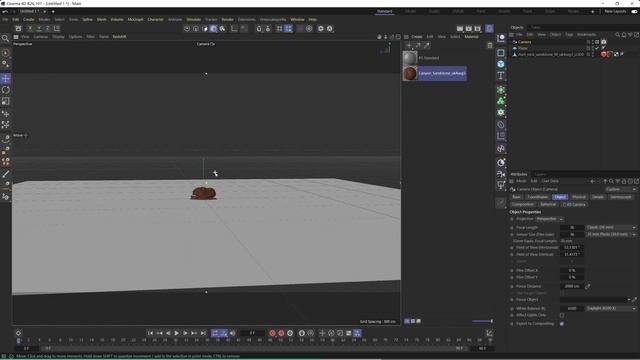
Task: Click the Focus Distance picker icon
Action: tap(588, 286)
